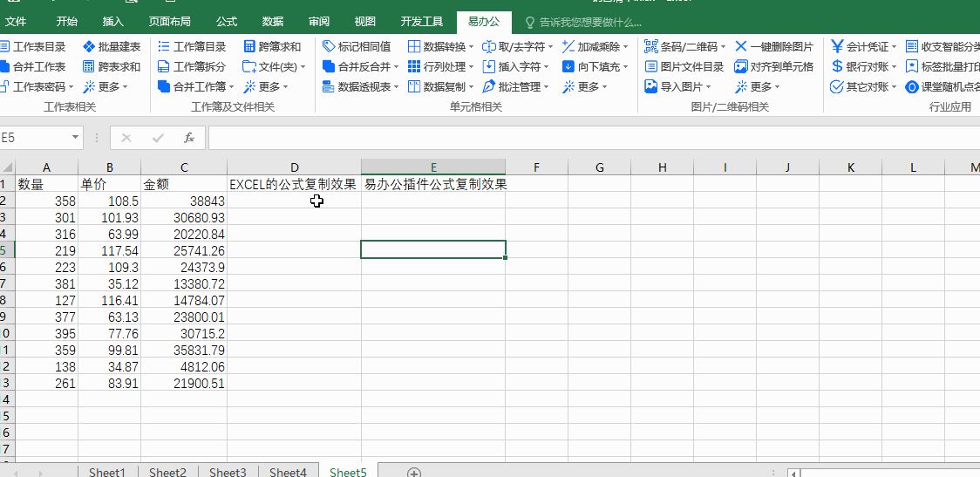Expand 取/去字符 dropdown

pos(550,47)
